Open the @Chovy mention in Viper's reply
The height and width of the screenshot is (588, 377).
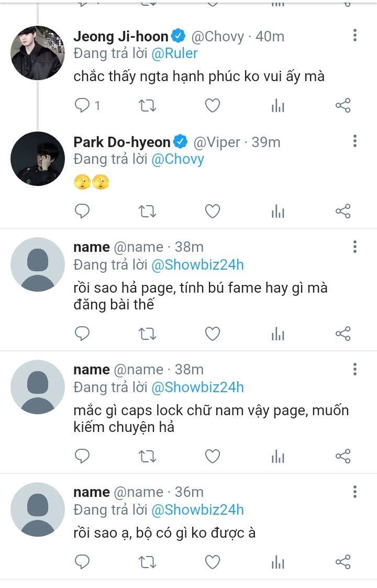[x=178, y=159]
